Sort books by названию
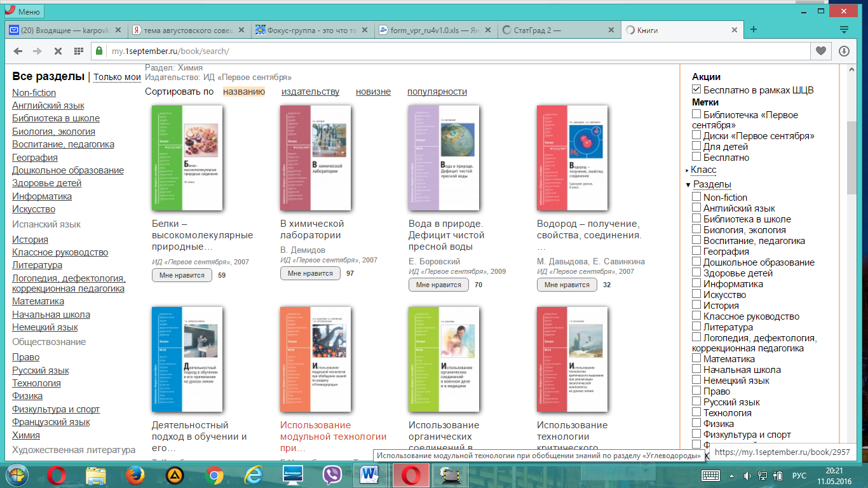This screenshot has width=868, height=488. [x=244, y=91]
